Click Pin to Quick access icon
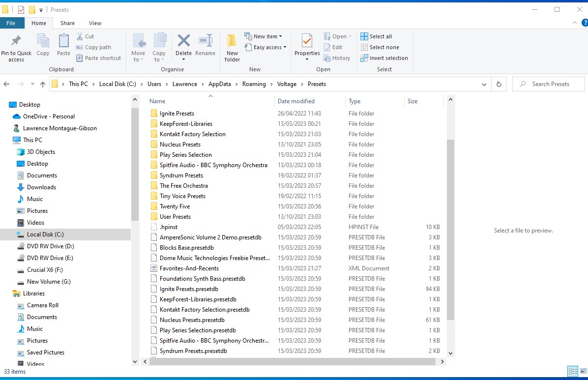 pos(16,40)
